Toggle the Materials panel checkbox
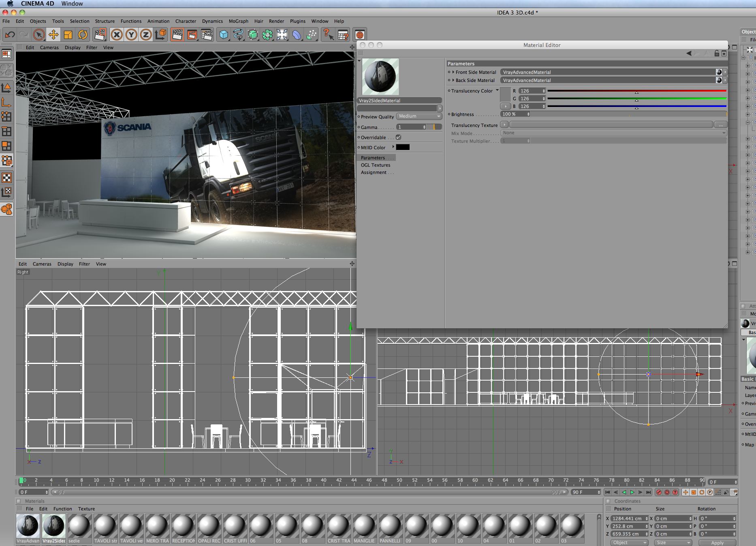Screen dimensions: 756x546 (19, 501)
